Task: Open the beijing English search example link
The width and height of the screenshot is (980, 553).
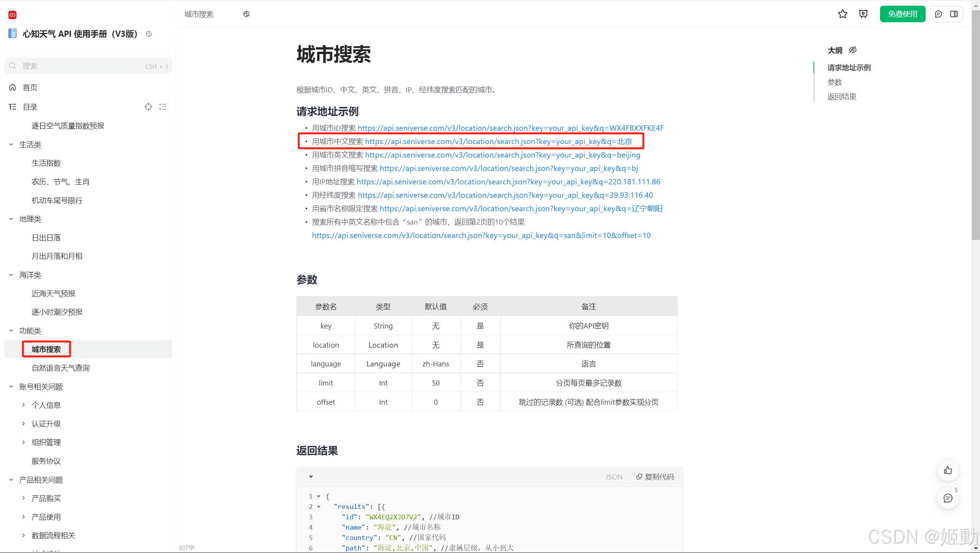Action: 502,155
